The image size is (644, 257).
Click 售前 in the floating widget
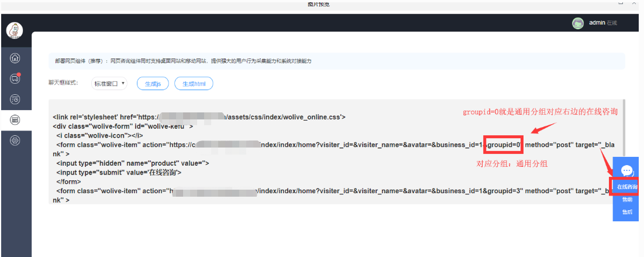click(627, 200)
